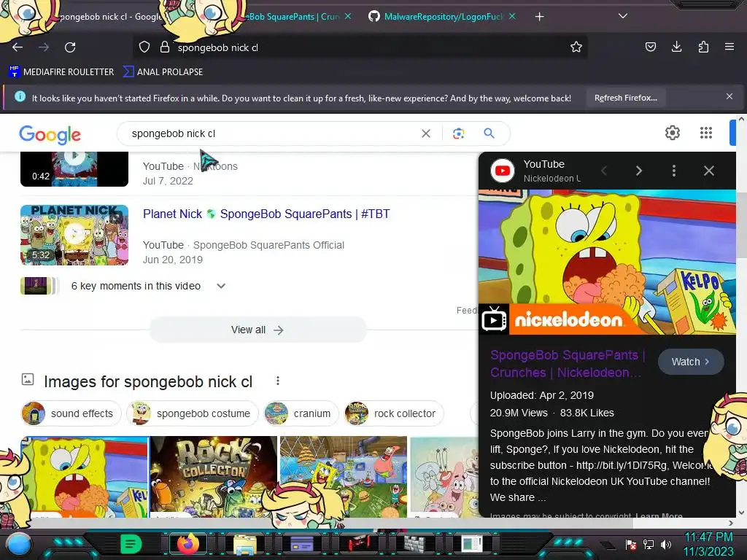Bookmark this page with the star icon
The width and height of the screenshot is (747, 560).
click(576, 47)
